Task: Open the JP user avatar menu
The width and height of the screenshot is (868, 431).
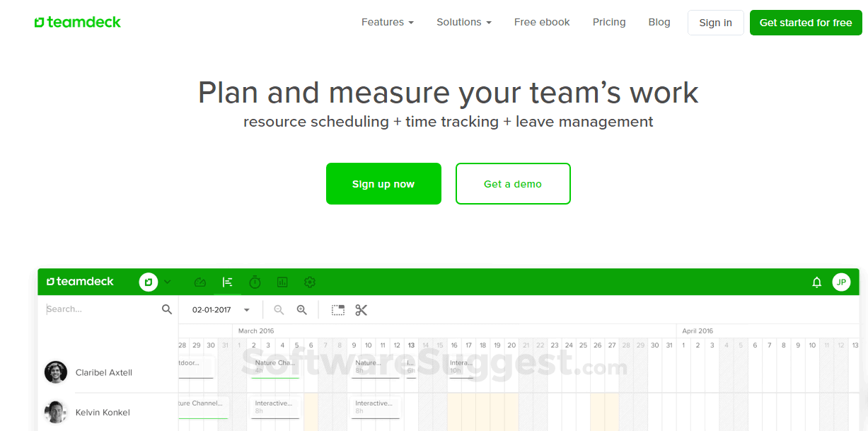Action: click(x=841, y=282)
